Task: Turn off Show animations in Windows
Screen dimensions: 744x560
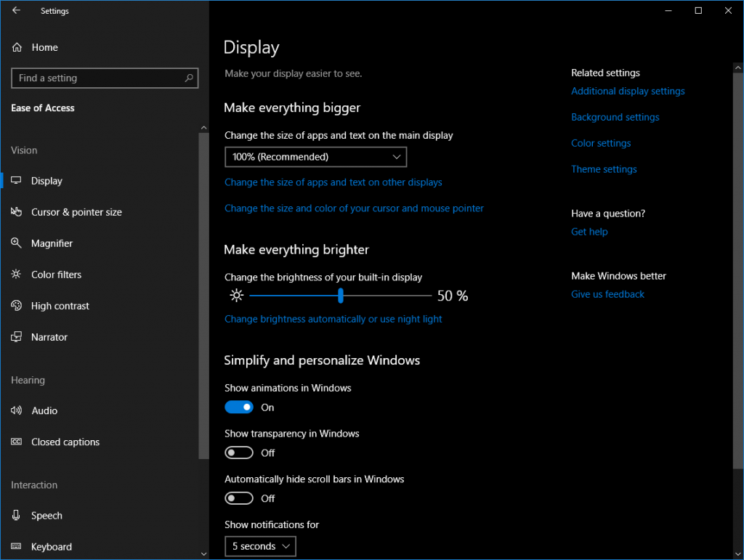Action: 238,407
